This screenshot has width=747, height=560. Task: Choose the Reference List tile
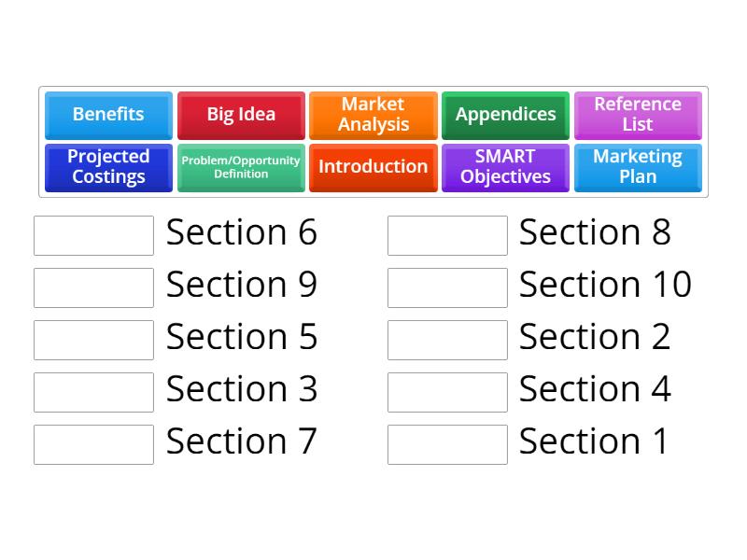pos(638,115)
